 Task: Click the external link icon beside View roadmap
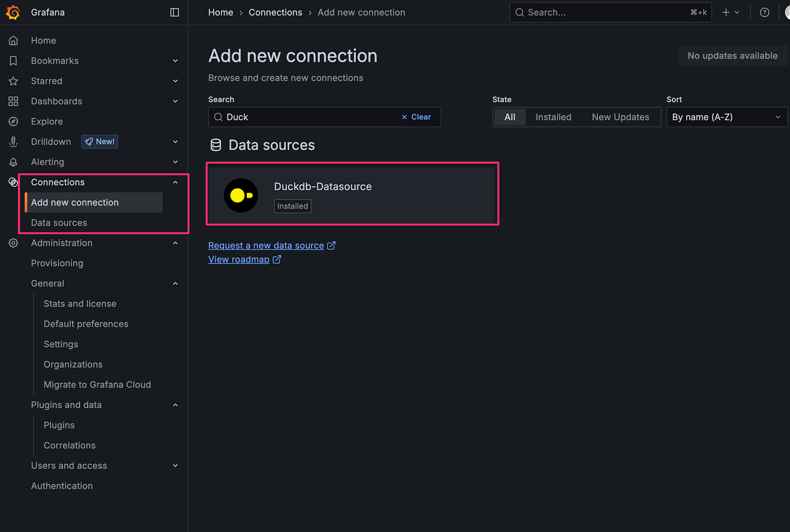point(277,259)
